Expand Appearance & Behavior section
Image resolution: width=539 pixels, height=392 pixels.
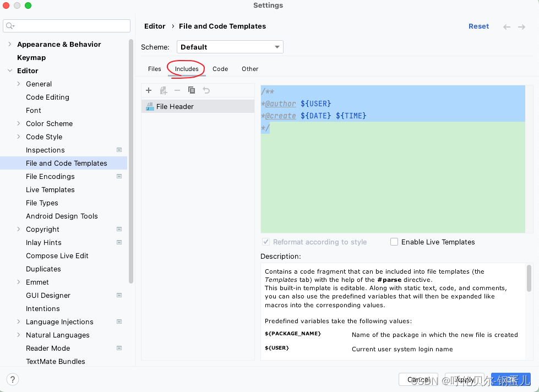pos(9,45)
